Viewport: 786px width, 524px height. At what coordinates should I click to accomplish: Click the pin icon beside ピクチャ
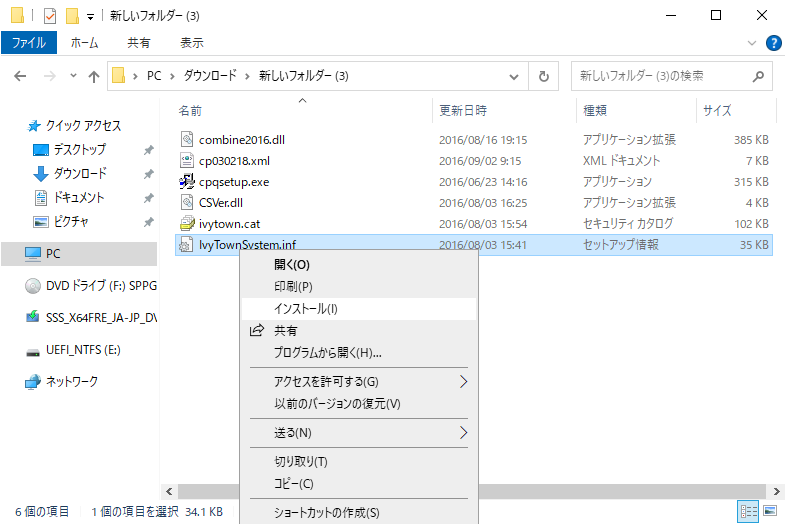click(148, 222)
